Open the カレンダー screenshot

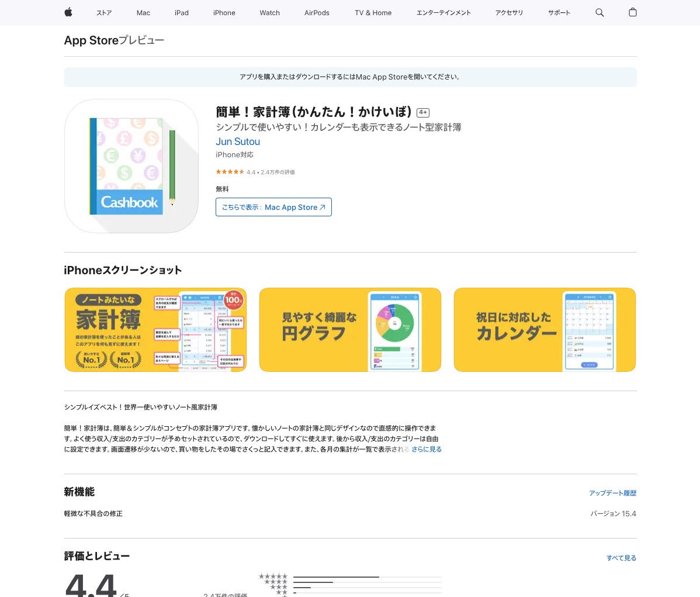(545, 329)
